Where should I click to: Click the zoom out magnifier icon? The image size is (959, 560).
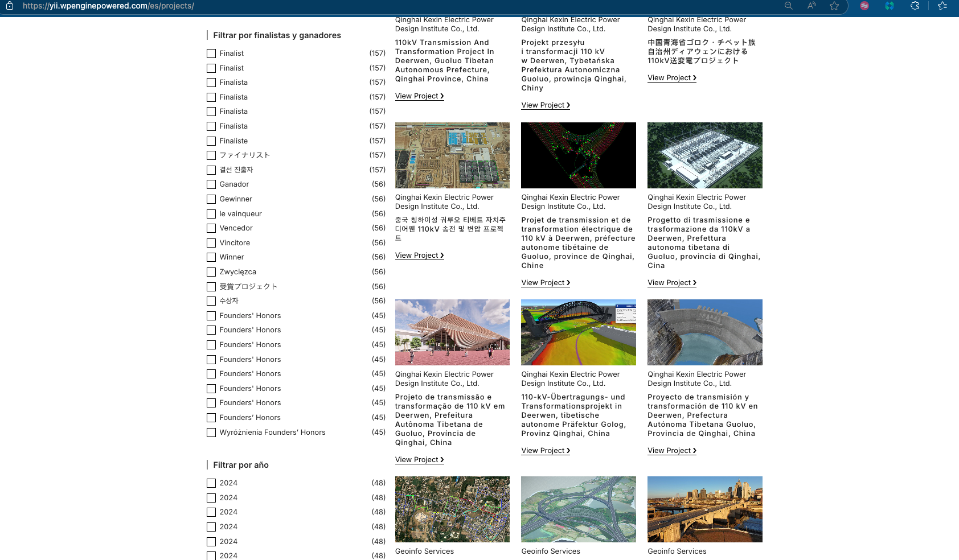click(789, 6)
